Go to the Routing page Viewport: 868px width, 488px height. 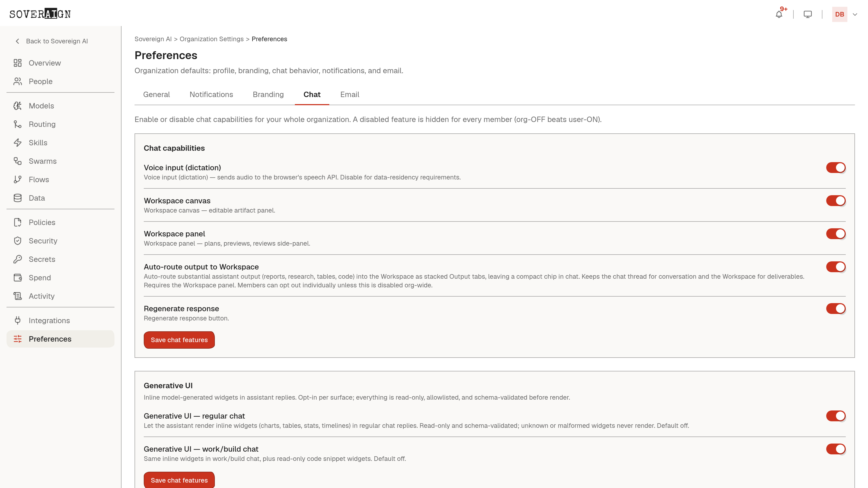pyautogui.click(x=60, y=124)
